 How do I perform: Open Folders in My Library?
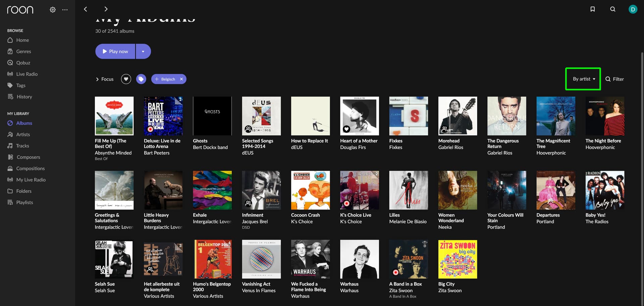coord(24,191)
